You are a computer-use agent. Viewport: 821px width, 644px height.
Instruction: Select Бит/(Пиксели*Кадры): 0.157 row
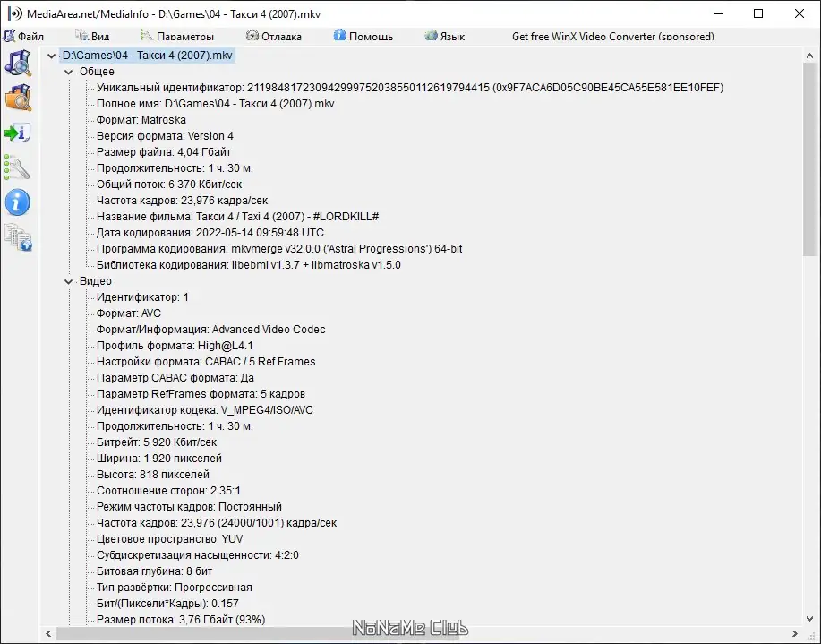[167, 604]
